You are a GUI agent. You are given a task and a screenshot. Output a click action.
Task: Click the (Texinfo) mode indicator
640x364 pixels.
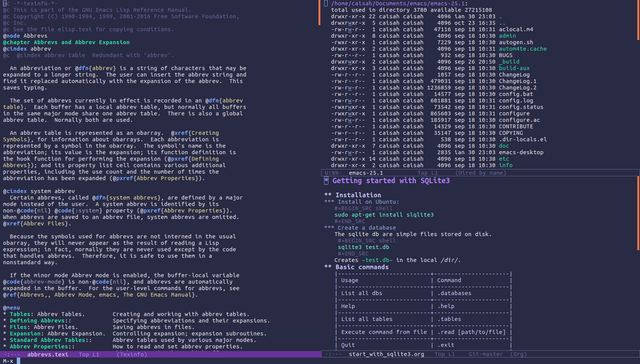(132, 354)
